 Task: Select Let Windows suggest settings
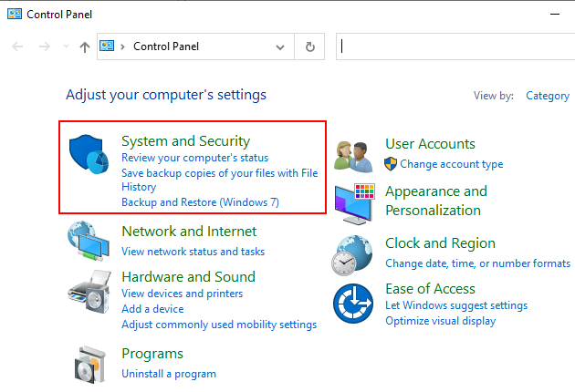tap(456, 305)
